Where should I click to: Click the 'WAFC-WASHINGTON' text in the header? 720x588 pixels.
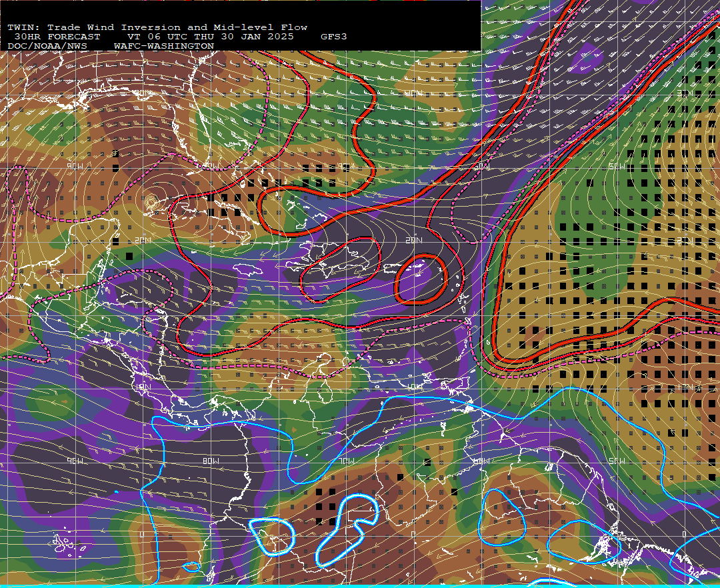click(x=164, y=47)
